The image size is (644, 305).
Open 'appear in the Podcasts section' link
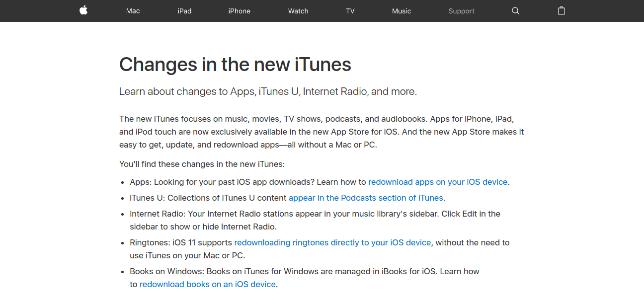click(366, 198)
